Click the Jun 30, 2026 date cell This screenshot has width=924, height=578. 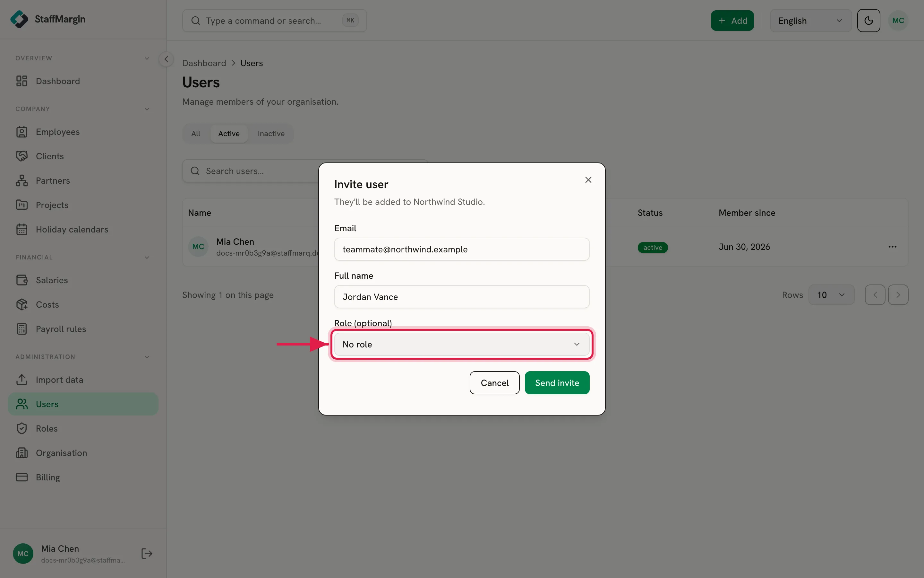(744, 247)
